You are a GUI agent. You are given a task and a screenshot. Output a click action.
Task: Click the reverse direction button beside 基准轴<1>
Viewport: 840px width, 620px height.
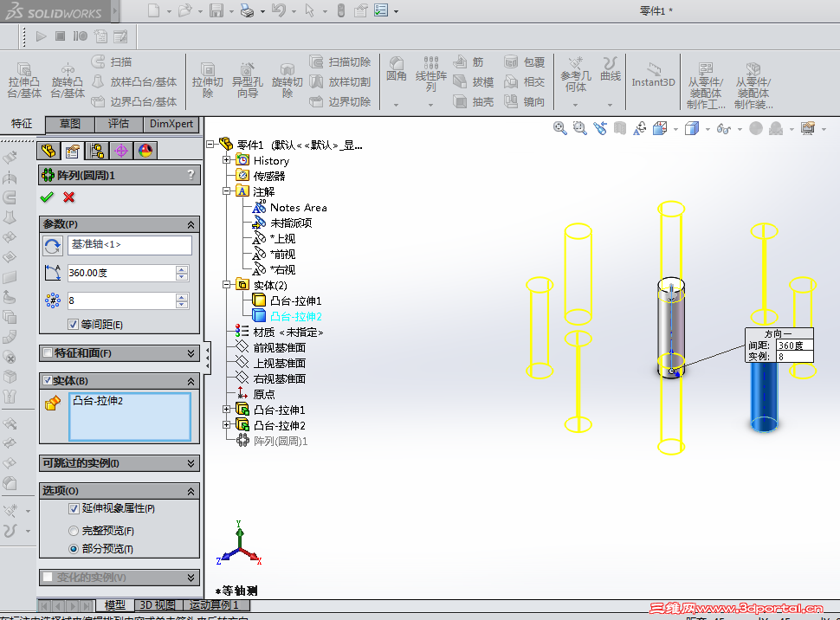(53, 246)
